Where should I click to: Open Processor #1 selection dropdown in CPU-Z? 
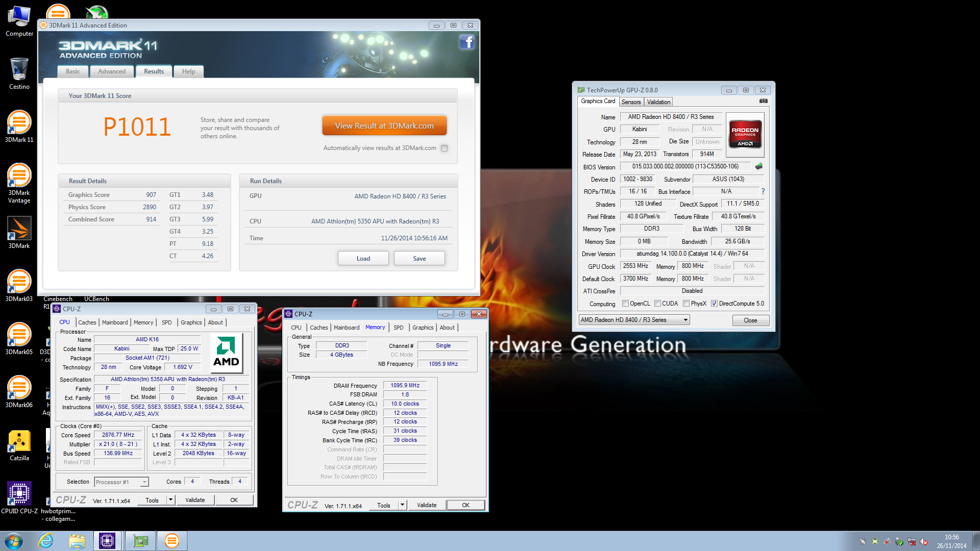pos(121,482)
